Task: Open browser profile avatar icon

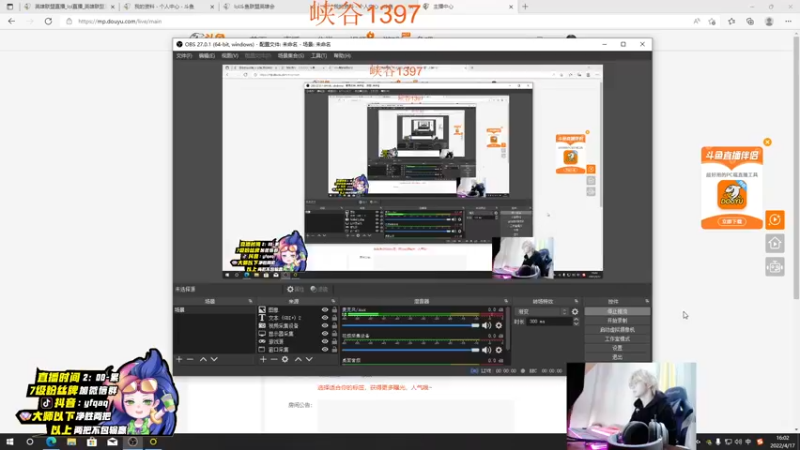Action: coord(769,21)
